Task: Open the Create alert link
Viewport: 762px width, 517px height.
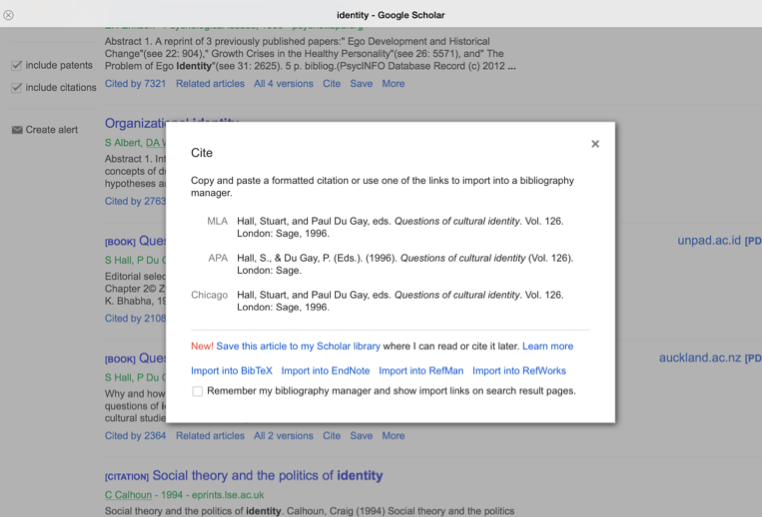Action: pyautogui.click(x=52, y=130)
